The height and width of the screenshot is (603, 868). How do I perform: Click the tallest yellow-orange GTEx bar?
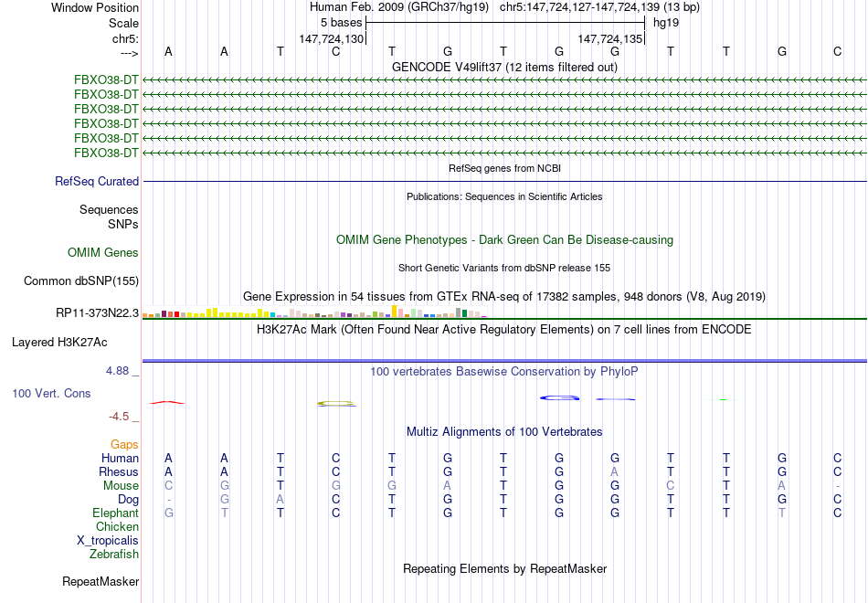tap(394, 312)
